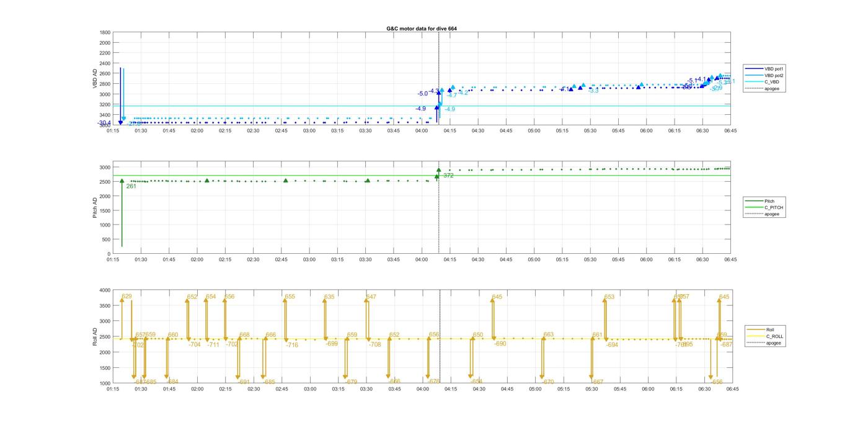The width and height of the screenshot is (868, 430).
Task: Click the '-4.7' VBD data label
Action: [451, 95]
